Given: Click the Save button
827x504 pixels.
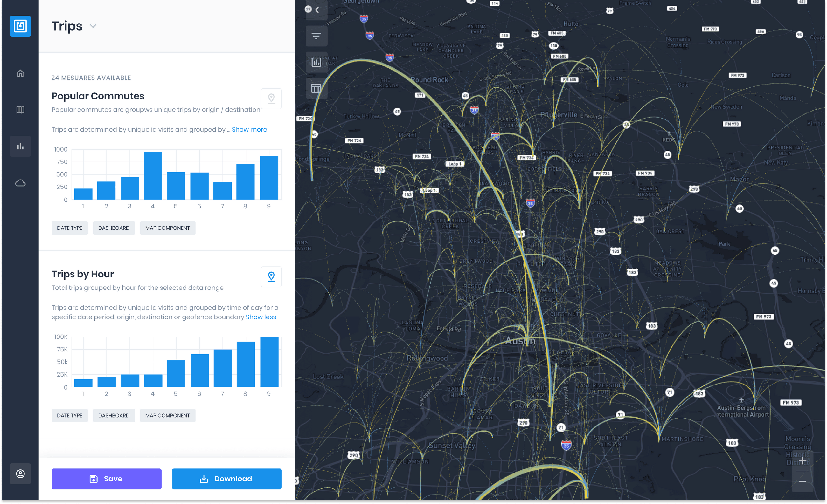Looking at the screenshot, I should coord(106,479).
